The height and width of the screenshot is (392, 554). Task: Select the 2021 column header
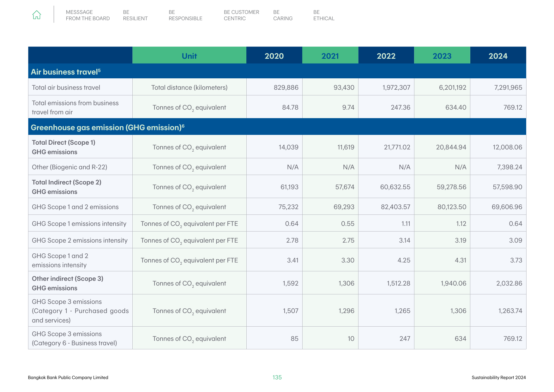pos(330,56)
